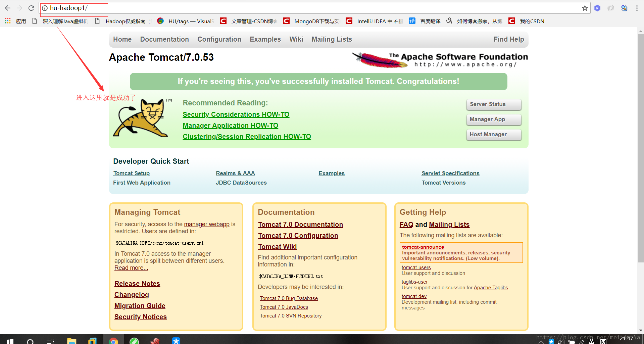This screenshot has height=344, width=644.
Task: Open the Chrome three-dot menu
Action: point(637,8)
